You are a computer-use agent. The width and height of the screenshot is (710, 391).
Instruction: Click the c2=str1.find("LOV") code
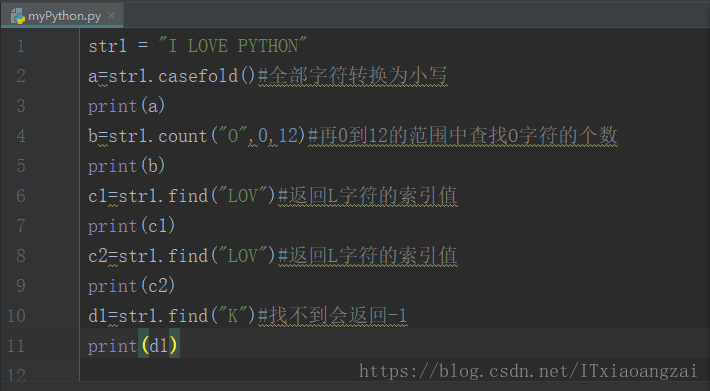tap(182, 256)
